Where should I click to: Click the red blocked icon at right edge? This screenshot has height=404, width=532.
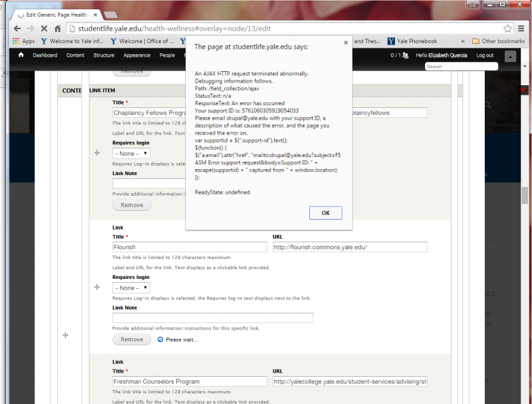pos(523,91)
